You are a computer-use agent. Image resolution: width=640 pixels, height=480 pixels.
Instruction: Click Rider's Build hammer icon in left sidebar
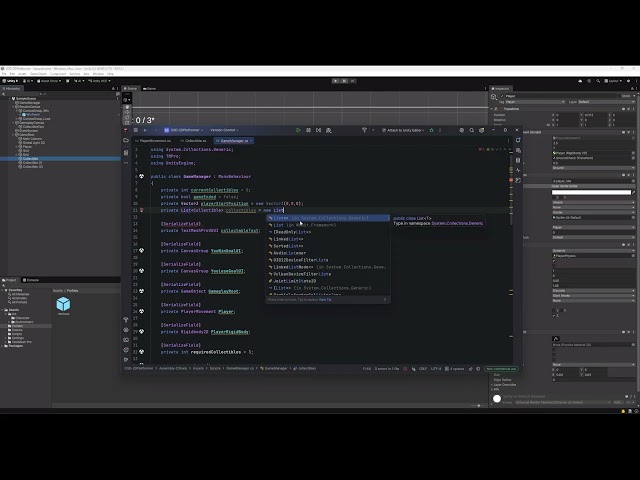(126, 320)
